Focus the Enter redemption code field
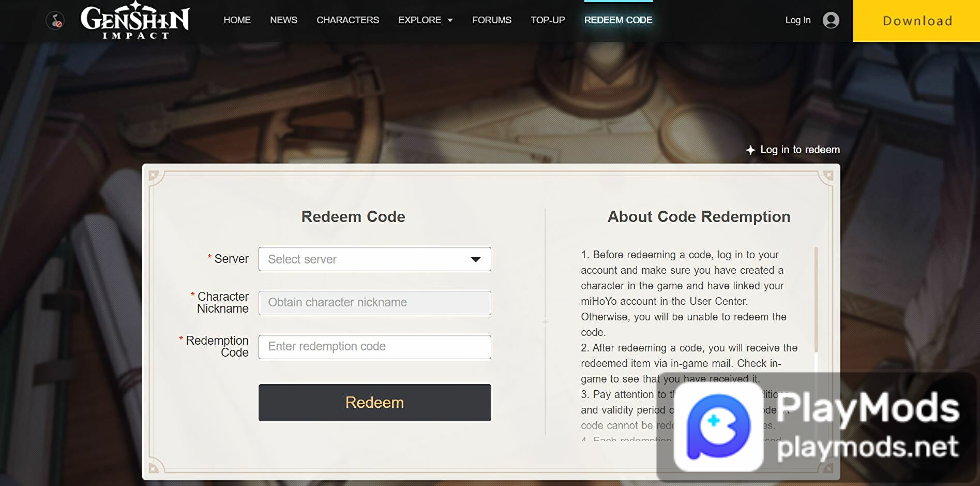Screen dimensions: 980x486 tap(374, 347)
